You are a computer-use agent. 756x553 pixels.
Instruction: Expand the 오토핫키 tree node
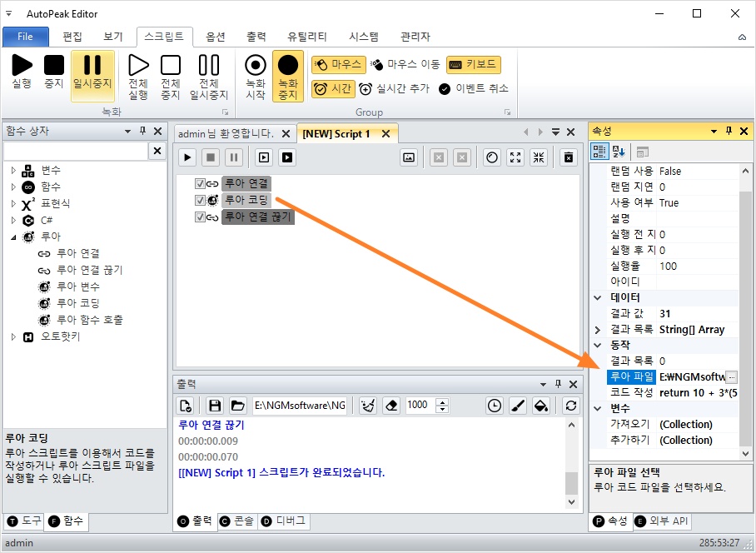point(13,336)
